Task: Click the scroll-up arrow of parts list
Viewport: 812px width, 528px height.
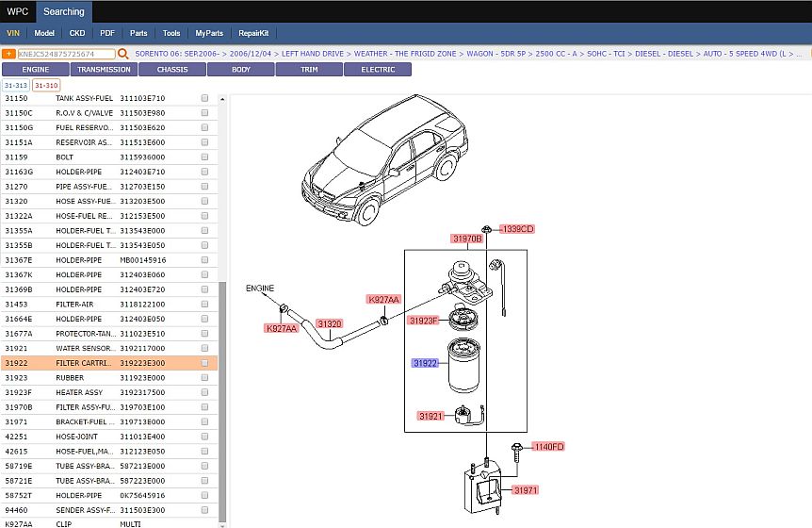Action: pyautogui.click(x=222, y=98)
